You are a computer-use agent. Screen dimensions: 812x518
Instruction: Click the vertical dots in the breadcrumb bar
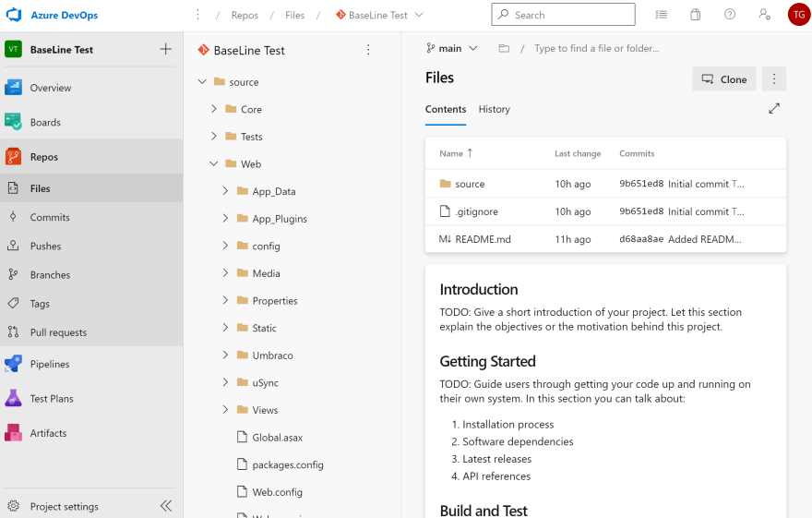pos(197,15)
